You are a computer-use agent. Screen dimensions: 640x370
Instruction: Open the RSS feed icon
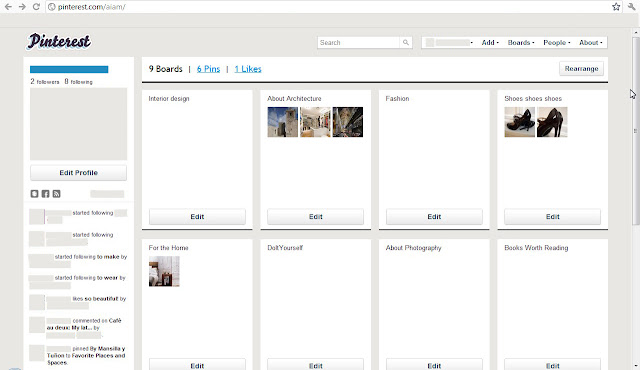click(56, 194)
